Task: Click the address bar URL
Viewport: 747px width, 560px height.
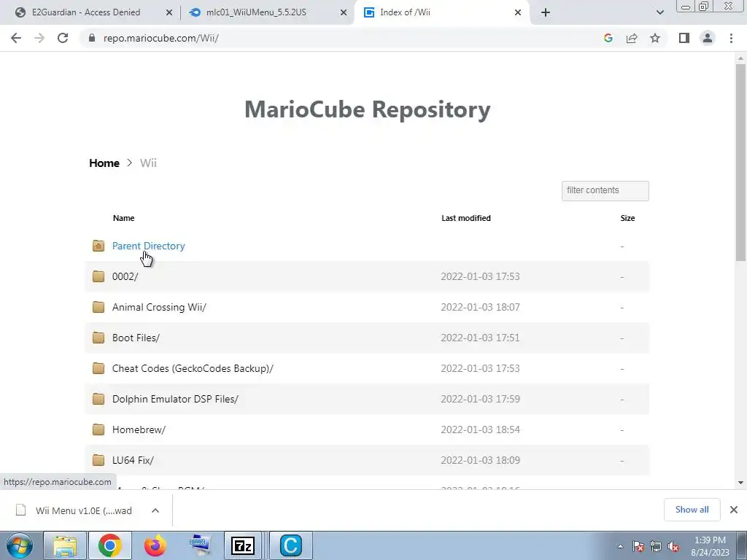Action: click(161, 38)
